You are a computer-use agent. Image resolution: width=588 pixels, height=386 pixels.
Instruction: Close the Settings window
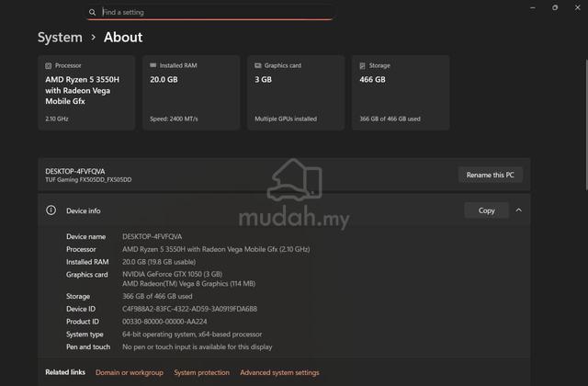coord(578,7)
